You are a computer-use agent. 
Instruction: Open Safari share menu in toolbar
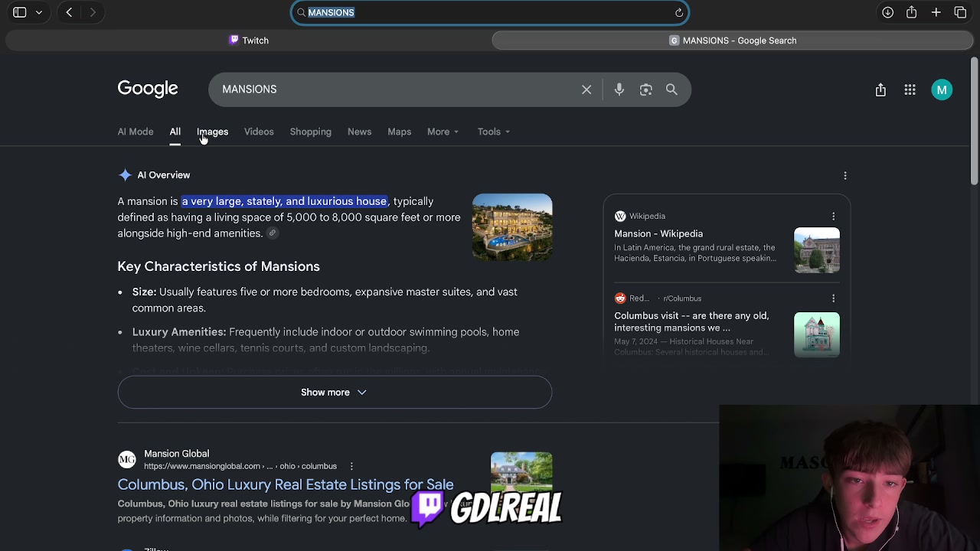point(911,12)
